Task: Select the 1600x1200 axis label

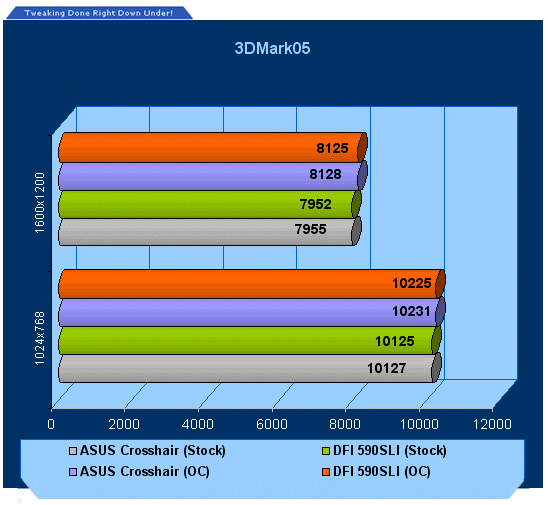Action: point(40,203)
